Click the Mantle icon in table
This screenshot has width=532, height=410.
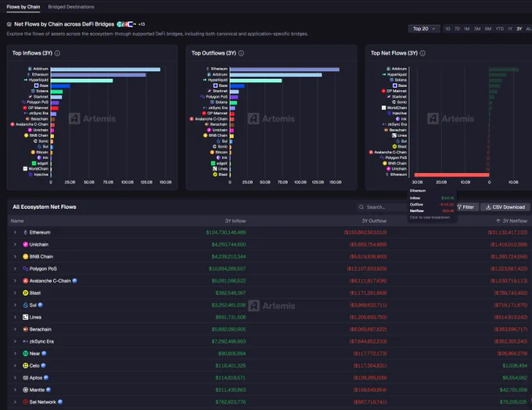point(26,390)
